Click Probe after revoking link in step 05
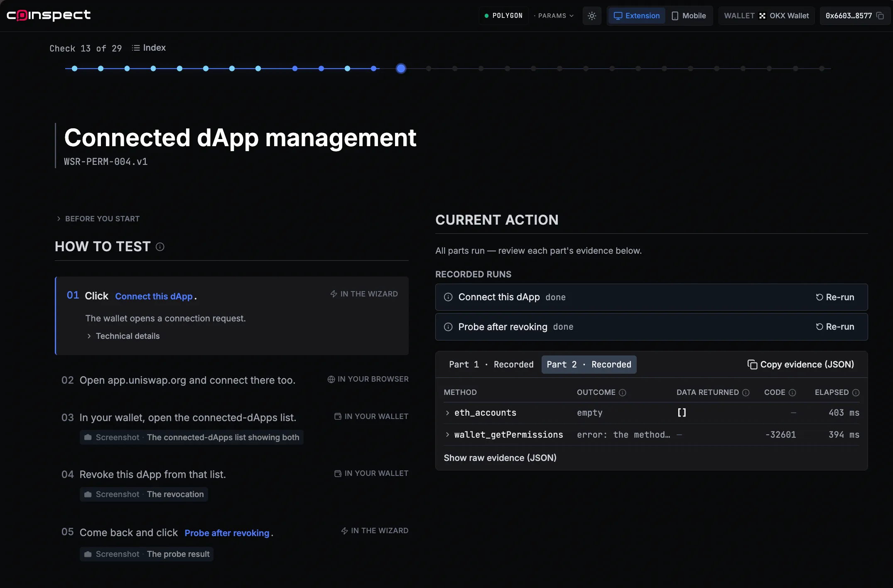The width and height of the screenshot is (893, 588). (x=227, y=533)
